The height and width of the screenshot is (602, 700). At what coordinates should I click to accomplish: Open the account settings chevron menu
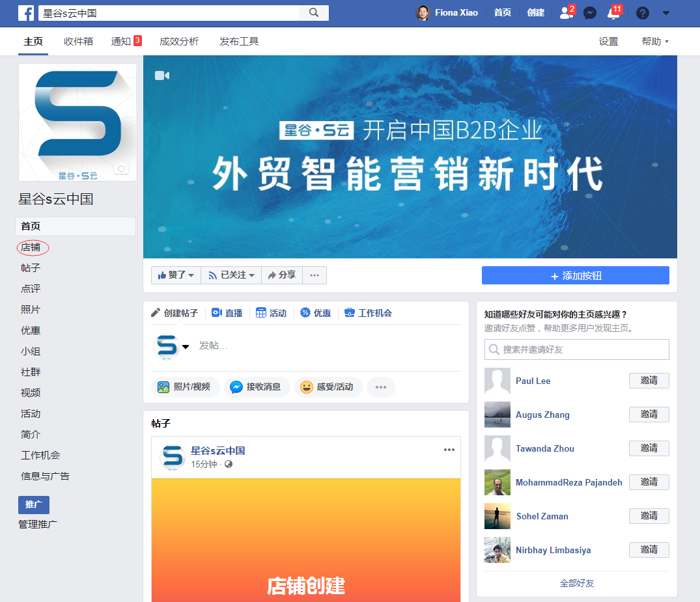[665, 12]
